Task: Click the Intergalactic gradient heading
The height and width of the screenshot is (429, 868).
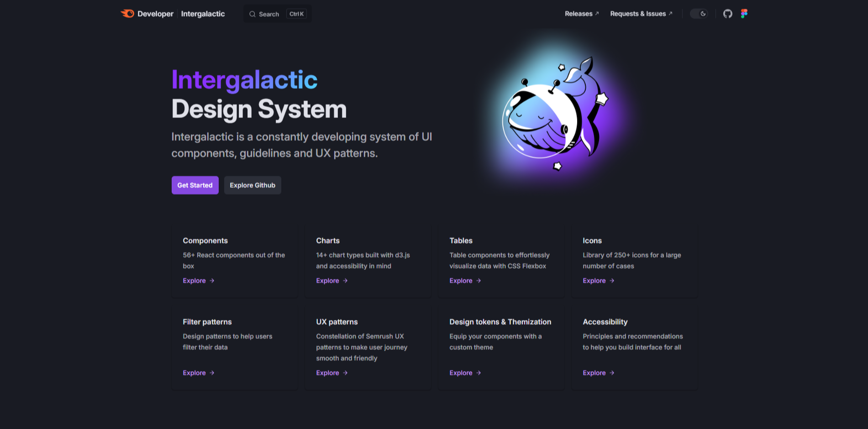Action: (x=244, y=80)
